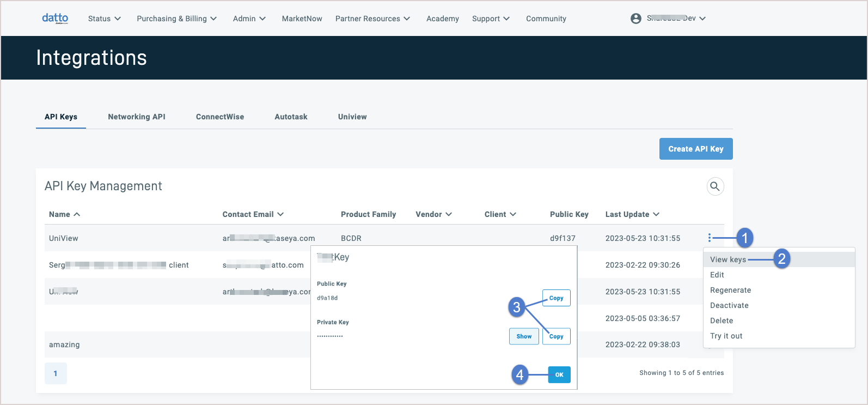868x405 pixels.
Task: Click Showing 1 to 5 of 5 entries
Action: [x=682, y=373]
